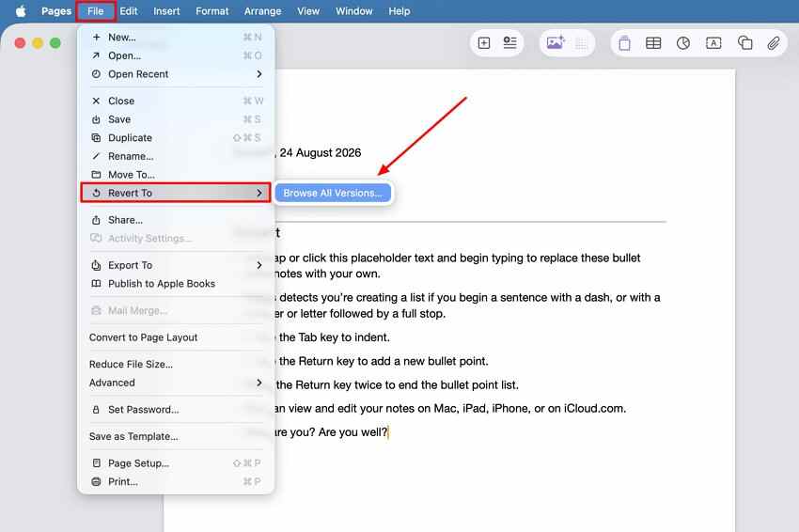799x532 pixels.
Task: Click the Add Page toolbar icon
Action: [x=484, y=43]
